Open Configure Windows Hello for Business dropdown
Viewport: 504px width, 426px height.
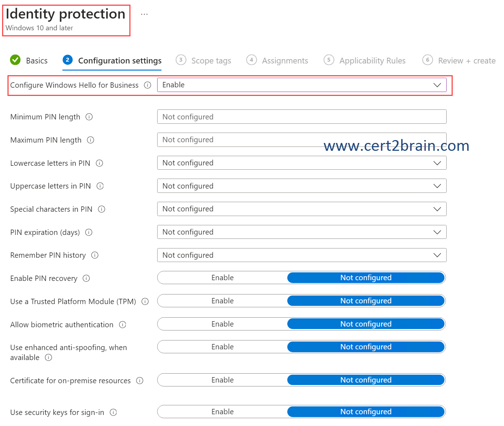(x=301, y=85)
